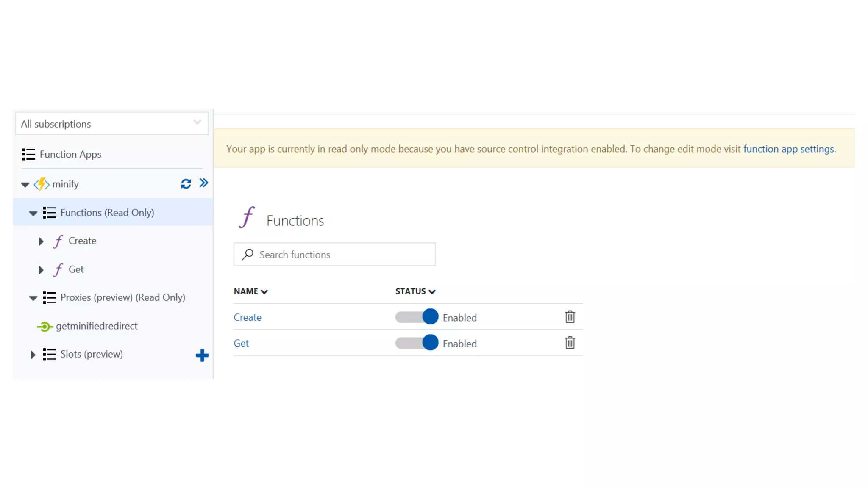
Task: Expand the Slots (preview) node arrow
Action: [33, 355]
